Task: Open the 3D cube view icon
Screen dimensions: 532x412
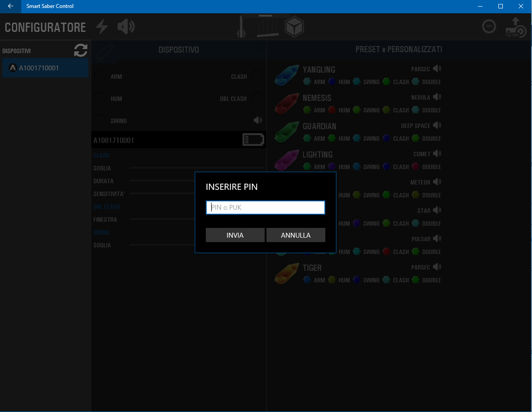Action: click(x=294, y=27)
